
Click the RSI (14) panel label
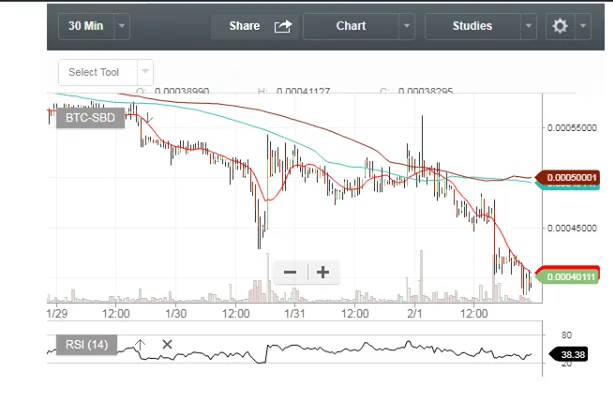pyautogui.click(x=86, y=344)
